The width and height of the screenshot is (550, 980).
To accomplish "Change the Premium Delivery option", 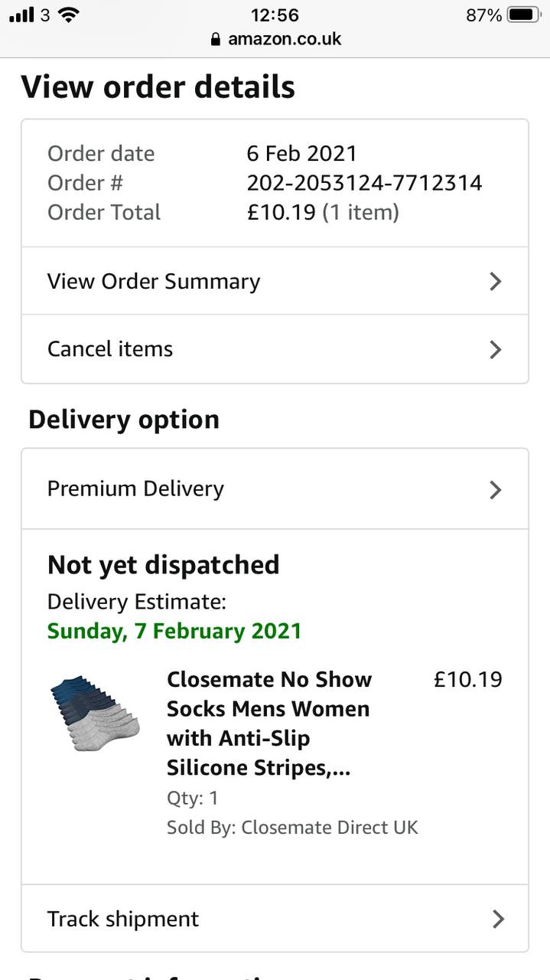I will (135, 489).
